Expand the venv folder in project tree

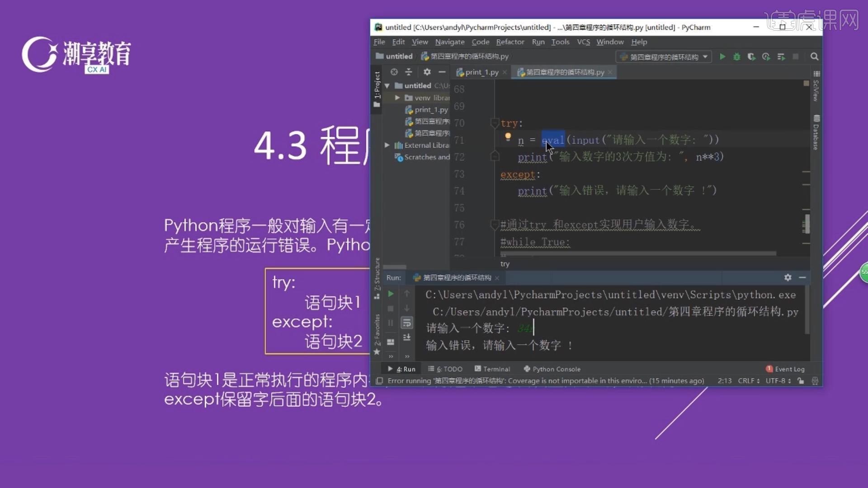click(397, 98)
